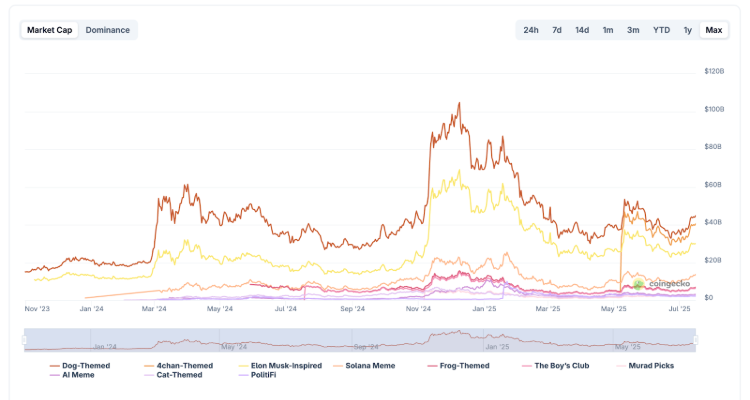Choose the 7d time range
750x400 pixels.
click(557, 30)
